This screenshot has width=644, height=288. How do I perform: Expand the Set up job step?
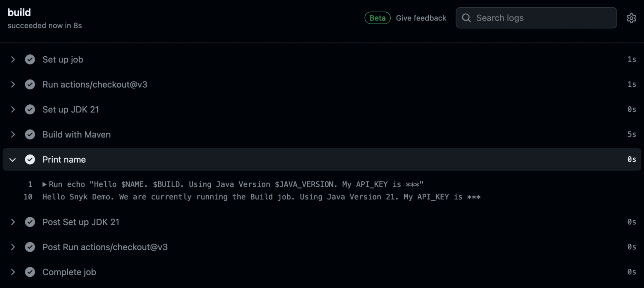[x=13, y=60]
